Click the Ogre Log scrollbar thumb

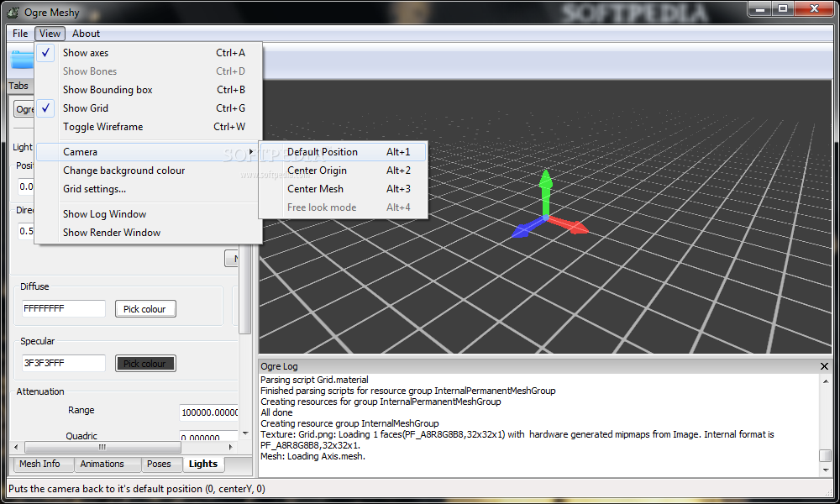click(826, 455)
